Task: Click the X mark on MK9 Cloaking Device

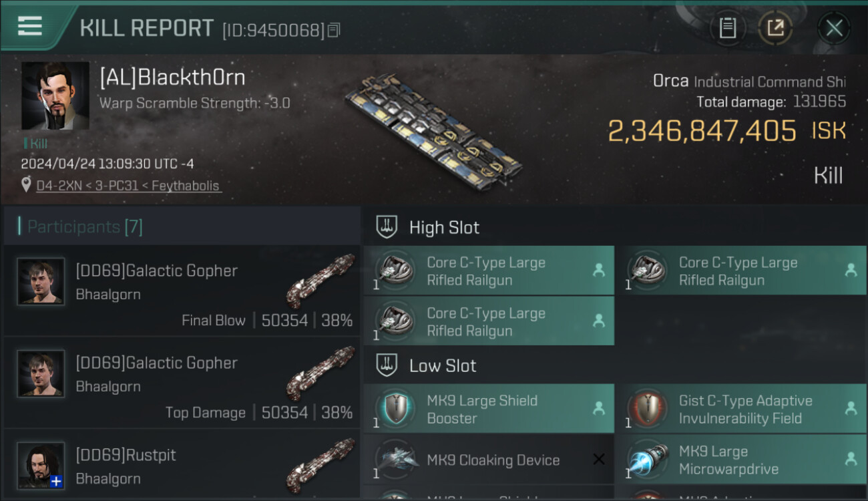Action: 598,459
